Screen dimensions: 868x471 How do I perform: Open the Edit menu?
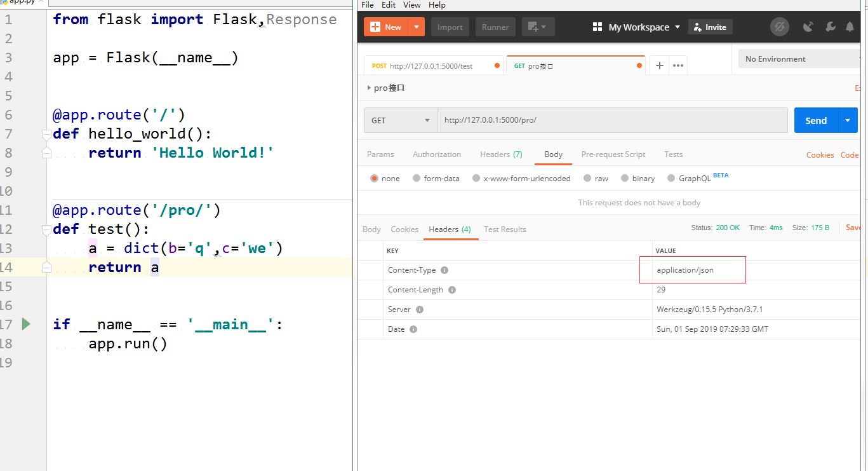tap(389, 4)
